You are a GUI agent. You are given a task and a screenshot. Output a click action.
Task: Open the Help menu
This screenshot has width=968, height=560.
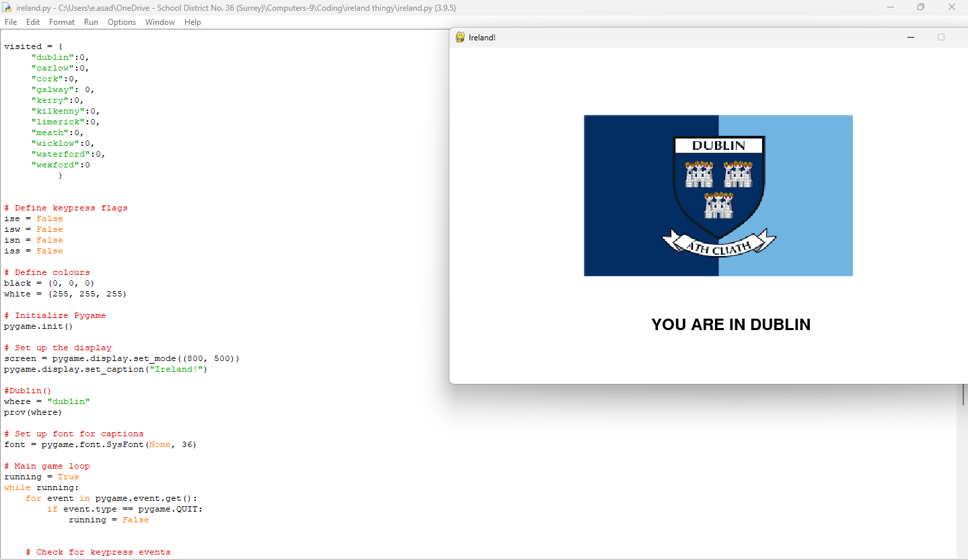pyautogui.click(x=192, y=22)
